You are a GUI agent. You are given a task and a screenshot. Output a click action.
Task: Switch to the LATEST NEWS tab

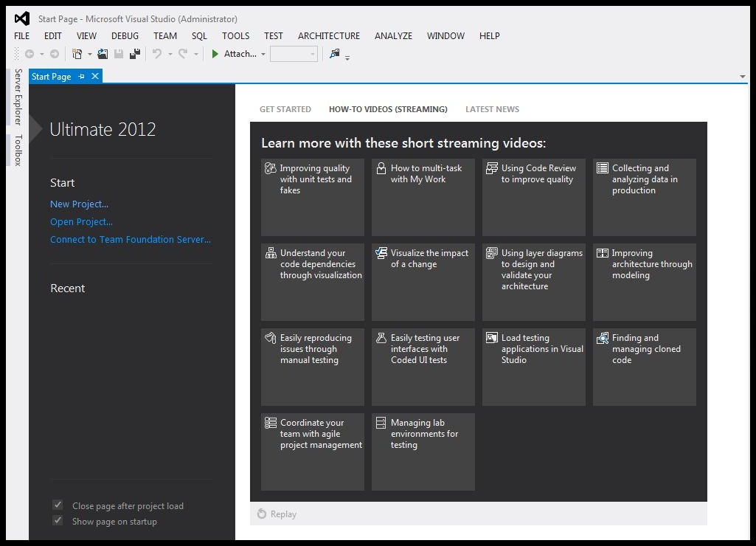(492, 108)
